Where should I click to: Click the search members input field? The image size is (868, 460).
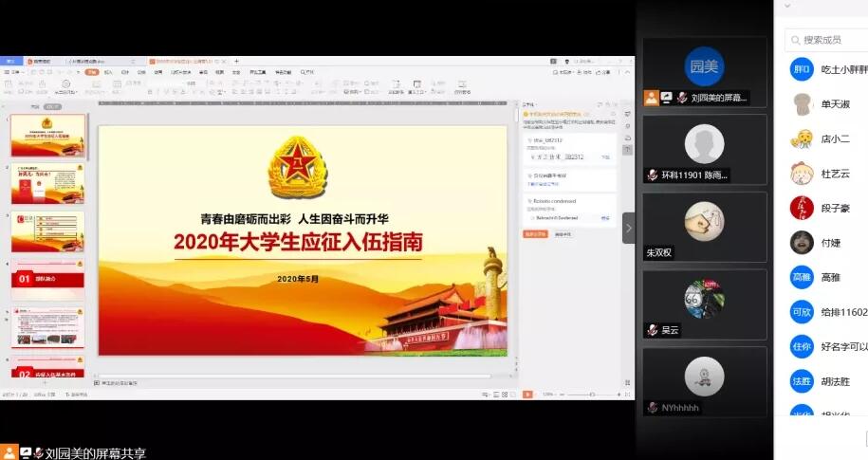pos(830,40)
